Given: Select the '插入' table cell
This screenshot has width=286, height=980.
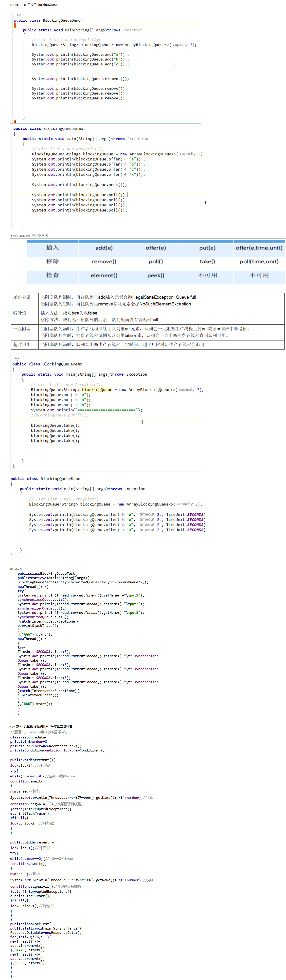Looking at the screenshot, I should coord(53,248).
